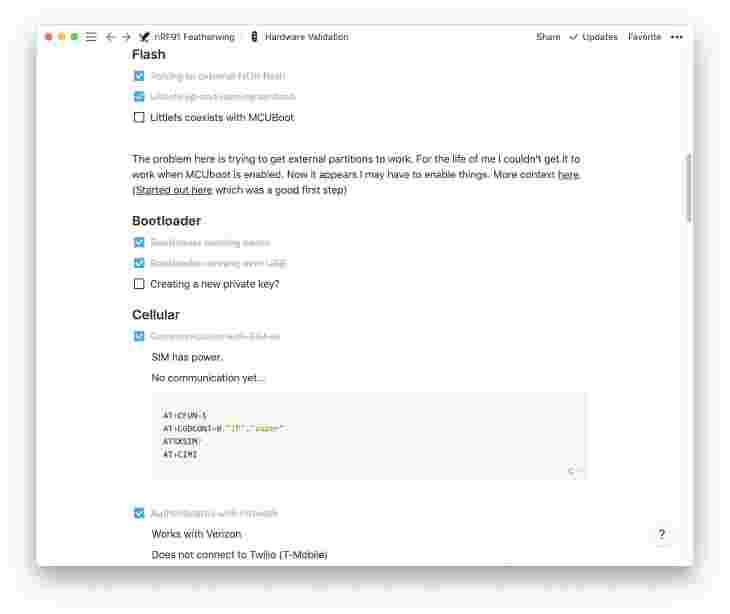Click the nRF91 Featherwing page icon

[144, 37]
